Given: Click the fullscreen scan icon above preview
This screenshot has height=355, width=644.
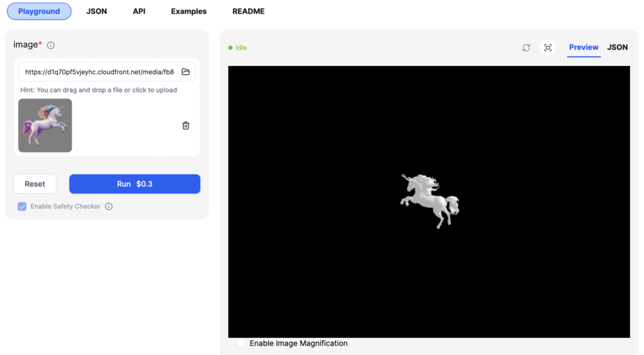Looking at the screenshot, I should coord(548,48).
